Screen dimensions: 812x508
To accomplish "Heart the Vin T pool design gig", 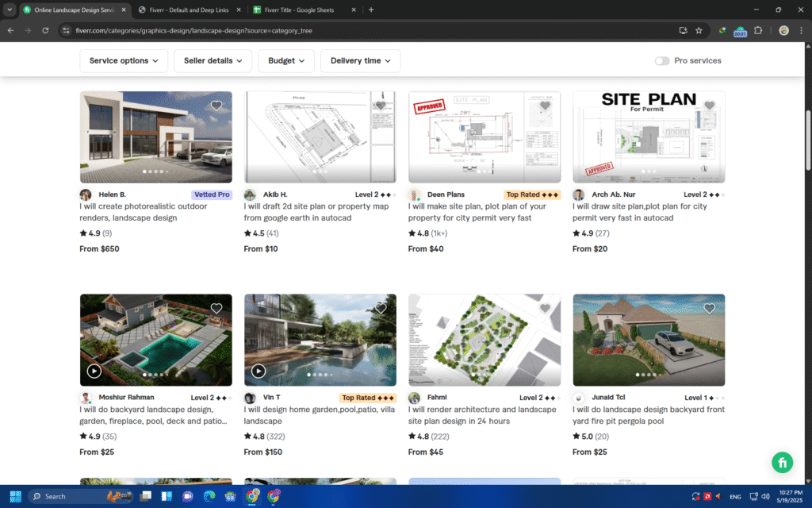I will 381,309.
